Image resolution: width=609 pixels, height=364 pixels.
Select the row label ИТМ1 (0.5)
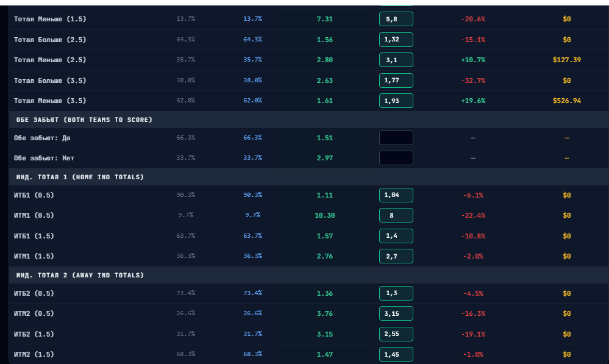[x=34, y=215]
